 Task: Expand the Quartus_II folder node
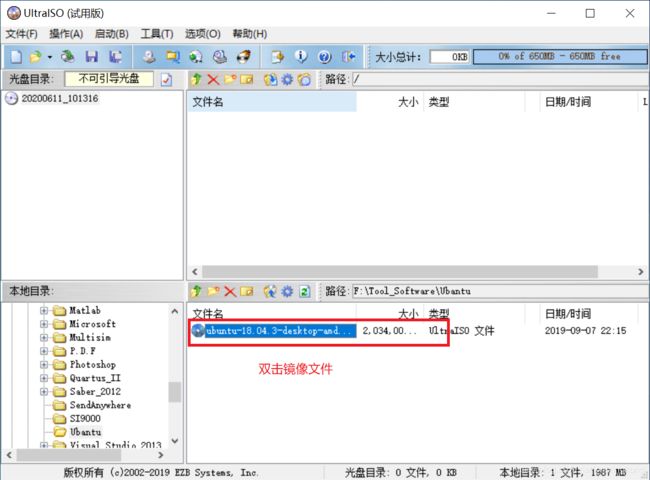(x=44, y=378)
